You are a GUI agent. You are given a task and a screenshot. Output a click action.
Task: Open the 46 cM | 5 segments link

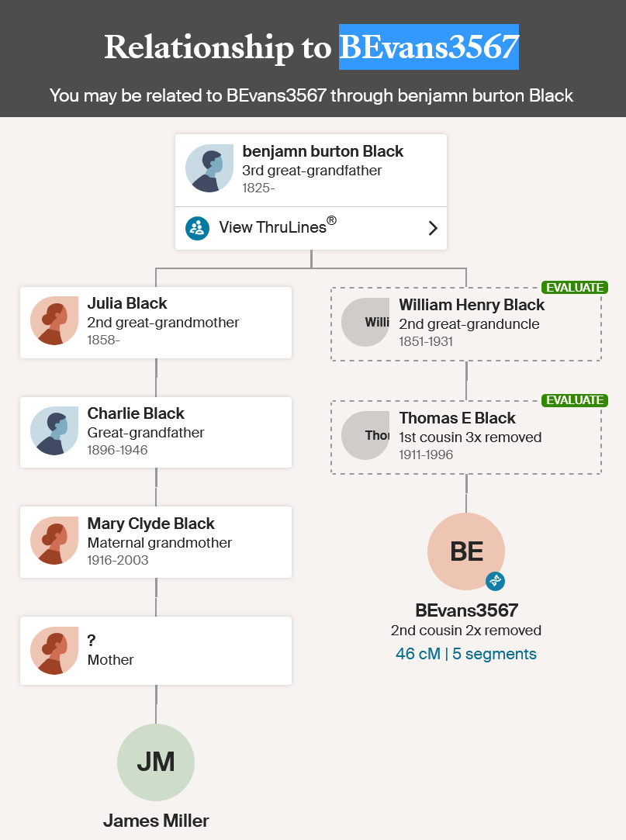coord(465,654)
